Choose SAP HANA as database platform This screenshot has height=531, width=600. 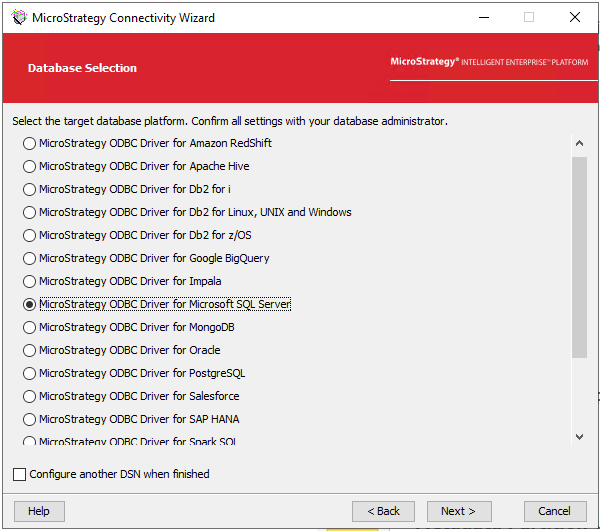(x=29, y=419)
